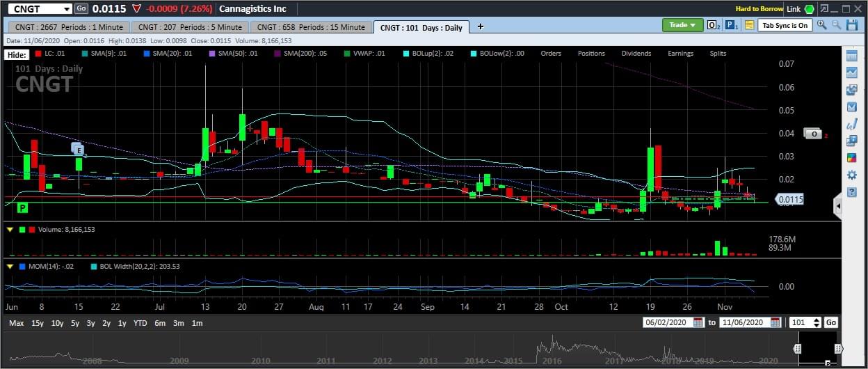Open the duplicate window icon in sidebar

pyautogui.click(x=852, y=141)
